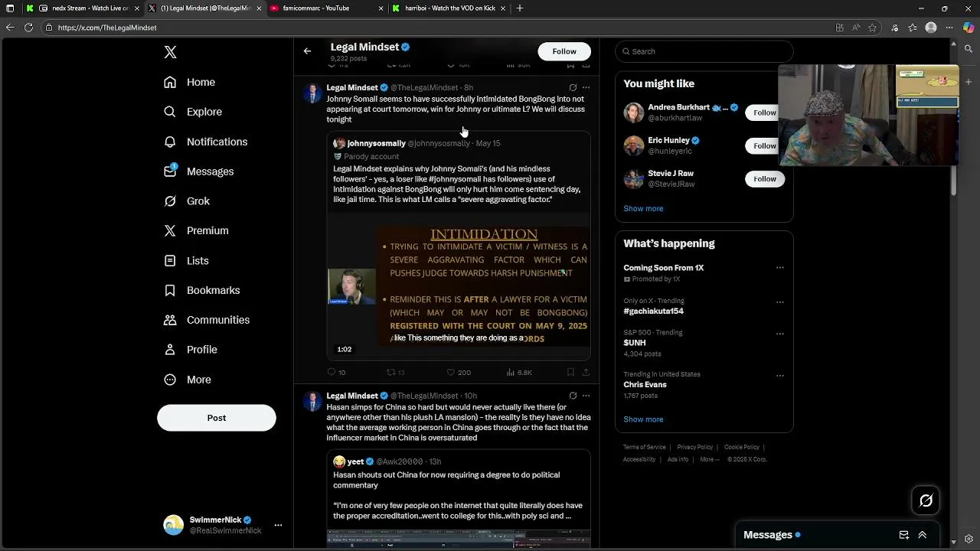Image resolution: width=980 pixels, height=551 pixels.
Task: Expand the More menu in sidebar
Action: (x=188, y=380)
